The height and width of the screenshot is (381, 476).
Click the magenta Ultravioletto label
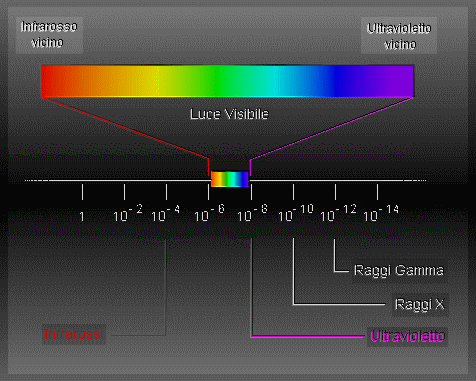[408, 336]
